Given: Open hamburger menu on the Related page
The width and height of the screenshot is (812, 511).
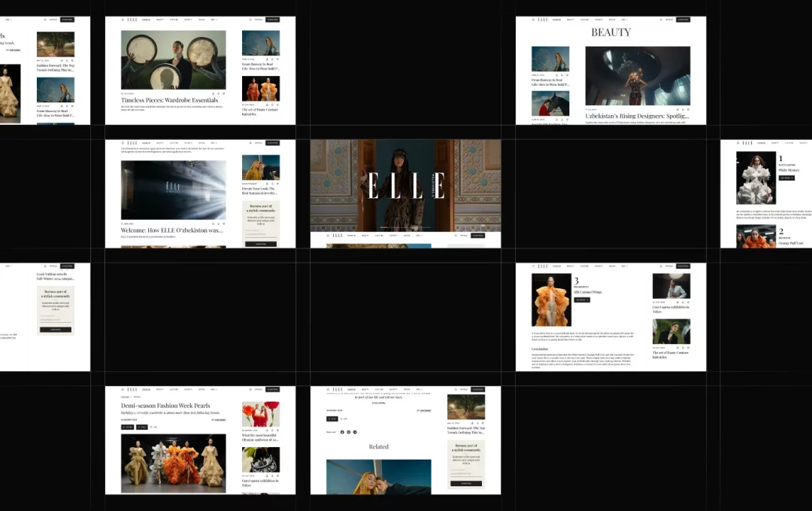Looking at the screenshot, I should pyautogui.click(x=328, y=389).
